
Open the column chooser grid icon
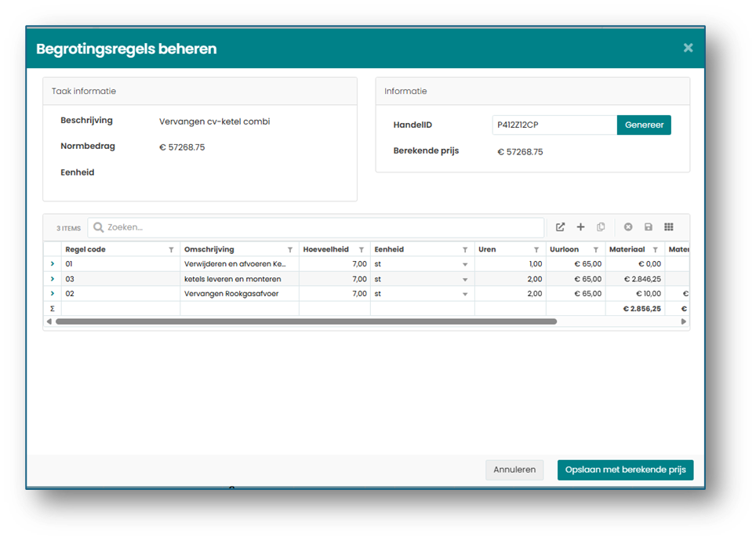[669, 227]
